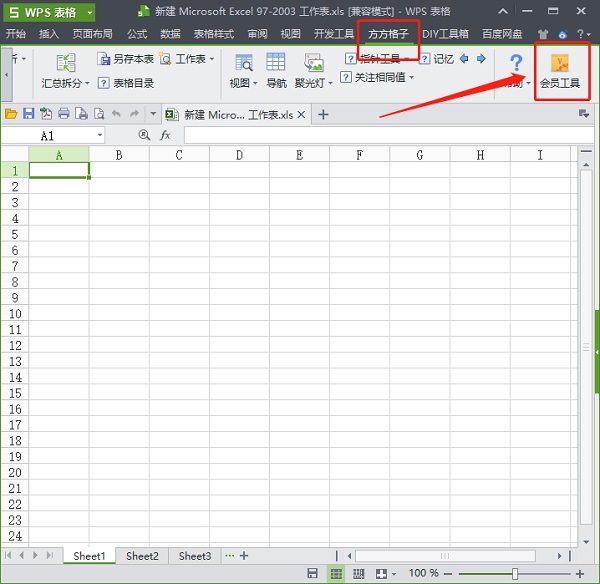Screen dimensions: 600x584
Task: Click the print icon in quick toolbar
Action: [64, 114]
